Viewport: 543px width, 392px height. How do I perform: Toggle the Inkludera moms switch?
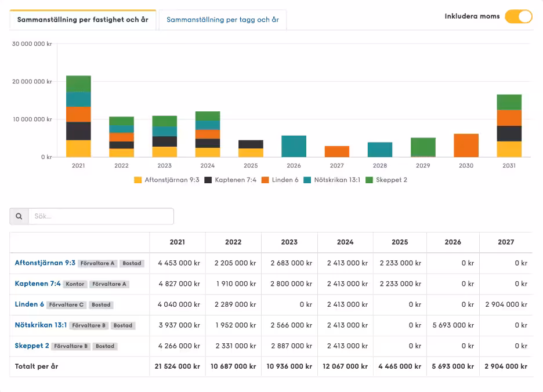(x=519, y=16)
